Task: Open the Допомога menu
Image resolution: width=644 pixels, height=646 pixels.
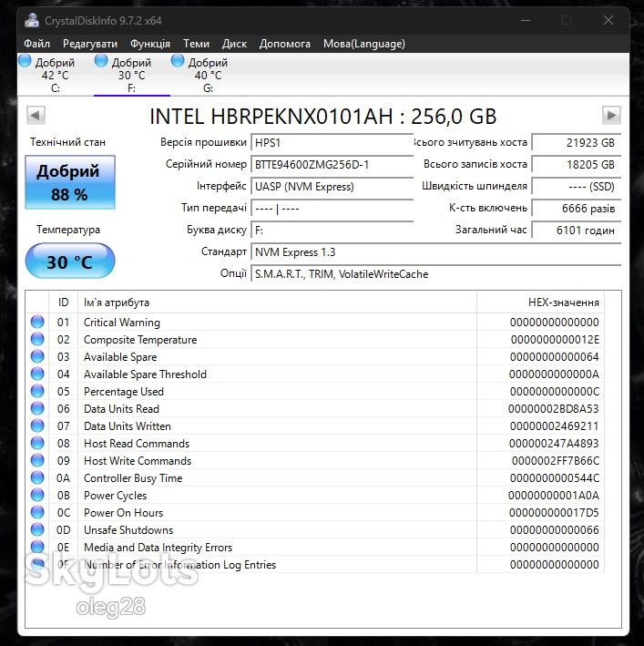Action: click(x=284, y=44)
